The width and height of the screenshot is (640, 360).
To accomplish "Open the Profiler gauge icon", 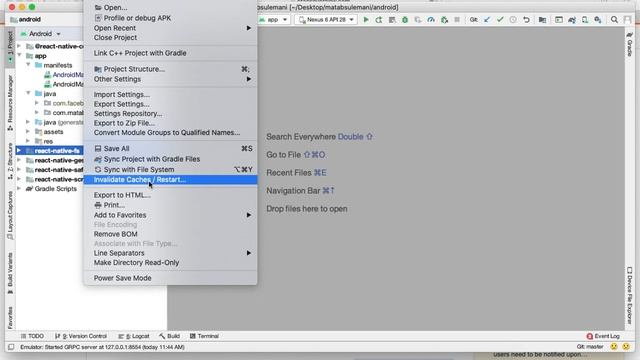I will click(431, 20).
